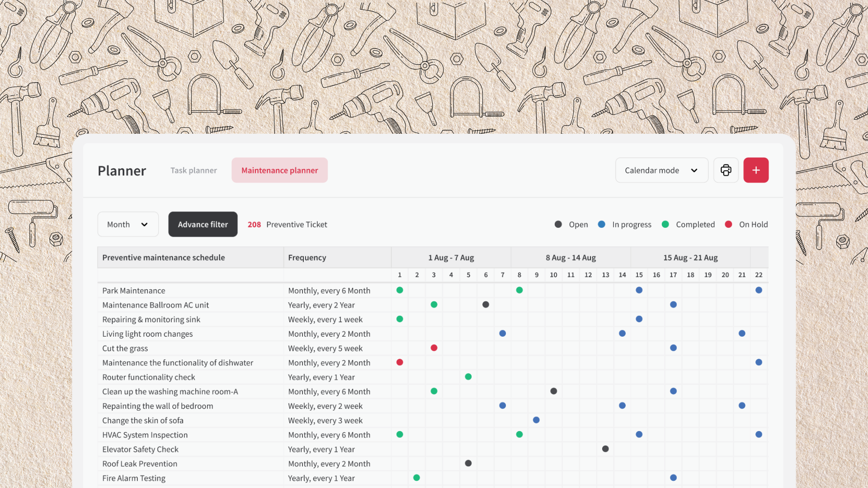
Task: Open Ballroom AC unit open ticket on day 6
Action: (486, 305)
